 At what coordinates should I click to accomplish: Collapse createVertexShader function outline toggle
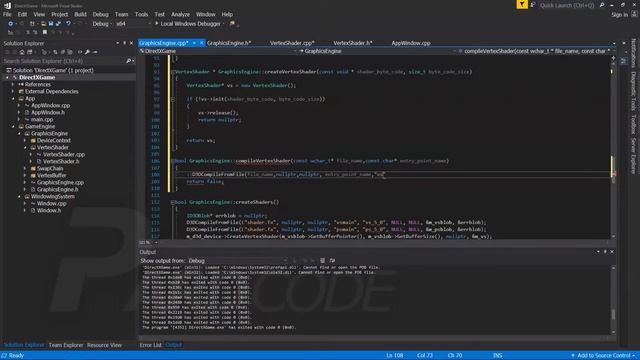click(173, 72)
